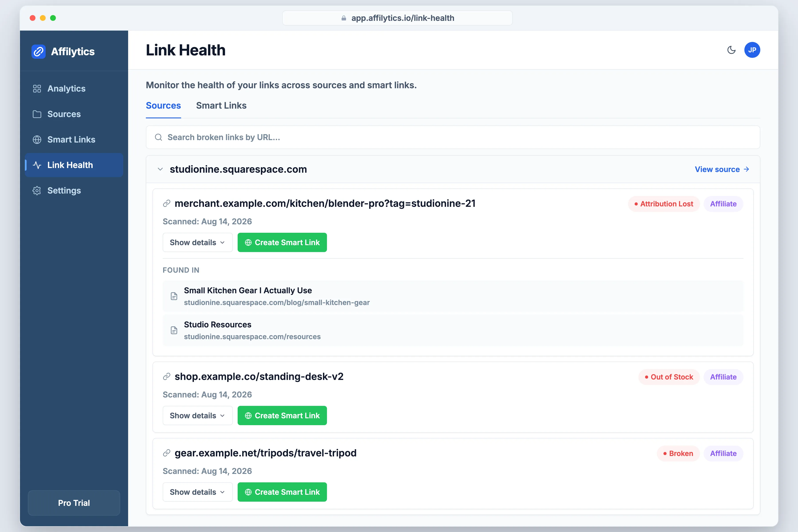Click the Settings gear icon
The height and width of the screenshot is (532, 798).
click(37, 190)
